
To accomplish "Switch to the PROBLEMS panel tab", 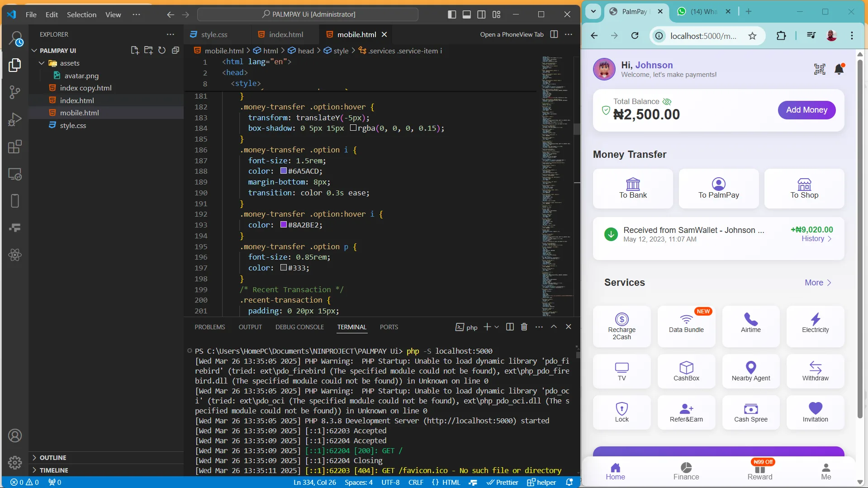I will pos(209,327).
